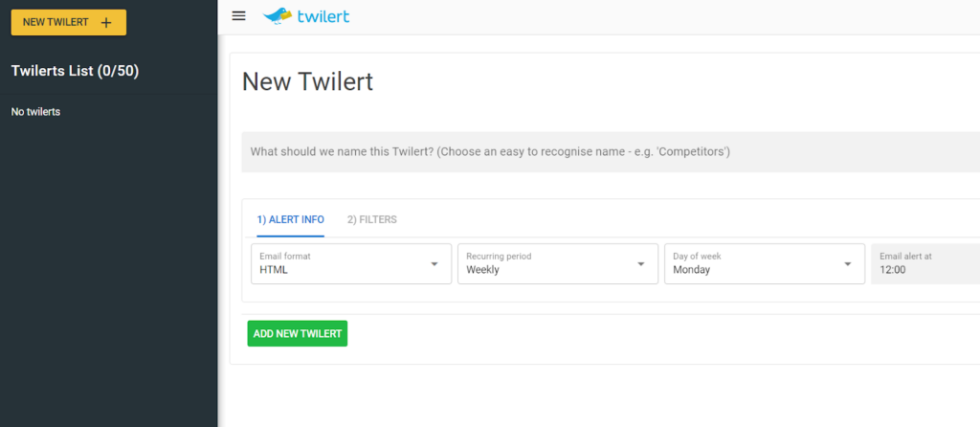Viewport: 980px width, 427px height.
Task: Expand the Recurring period combo box
Action: [x=557, y=263]
